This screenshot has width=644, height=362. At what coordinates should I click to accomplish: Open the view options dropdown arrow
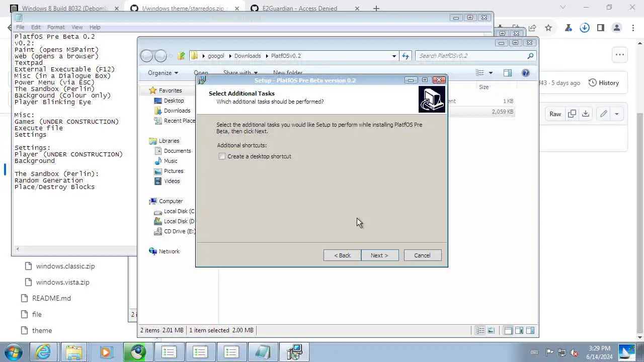coord(491,73)
